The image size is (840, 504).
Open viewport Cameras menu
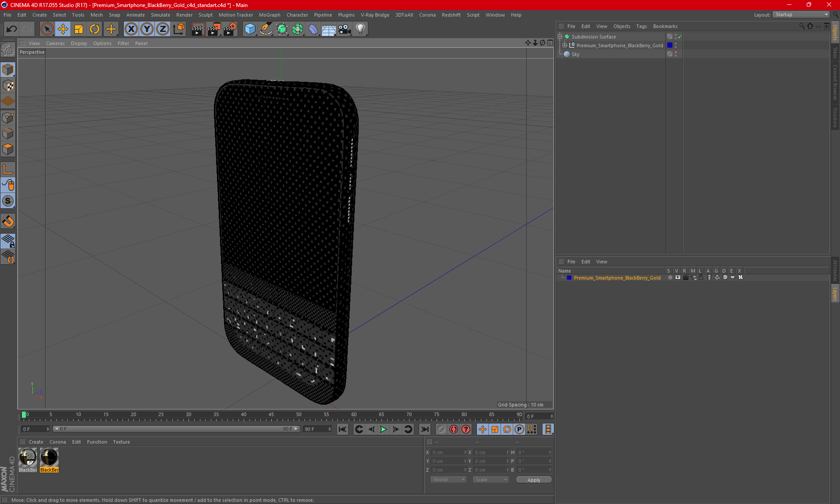(x=55, y=43)
